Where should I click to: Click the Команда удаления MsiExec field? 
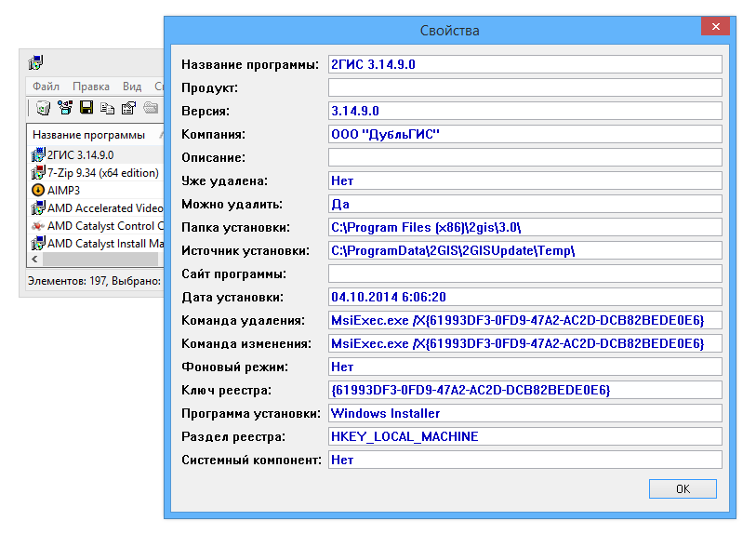click(x=525, y=320)
